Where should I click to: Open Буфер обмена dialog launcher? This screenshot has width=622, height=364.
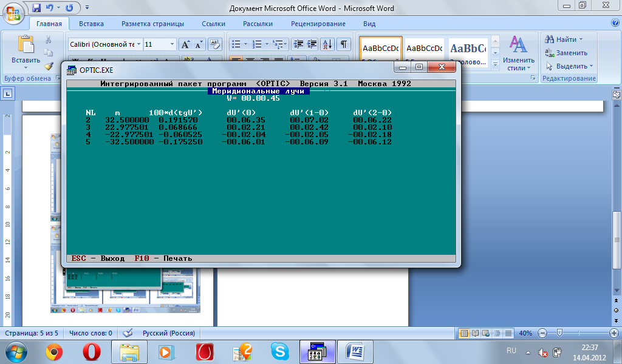(58, 78)
